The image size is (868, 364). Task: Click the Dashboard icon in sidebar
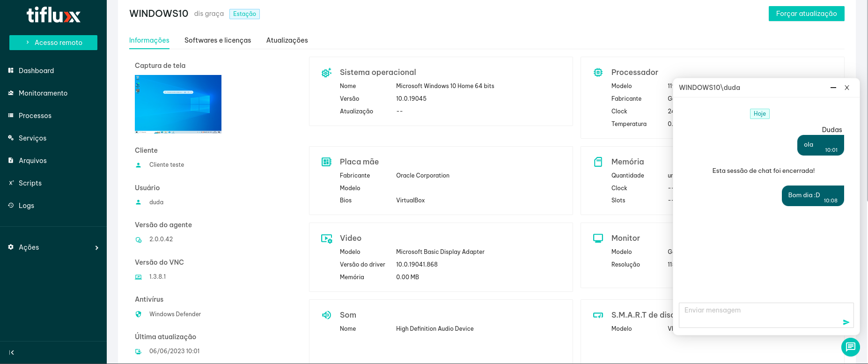click(x=11, y=71)
